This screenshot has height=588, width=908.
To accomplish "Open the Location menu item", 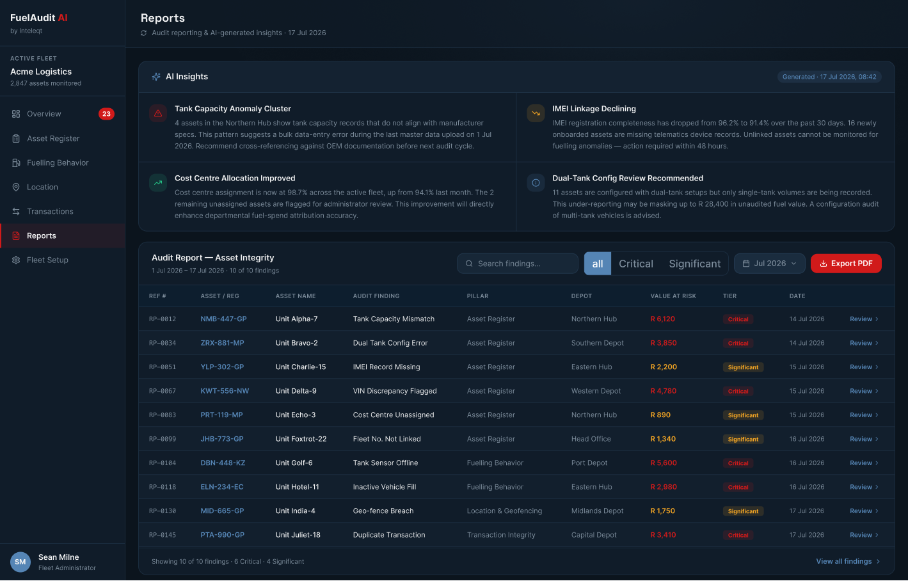I will coord(63,187).
